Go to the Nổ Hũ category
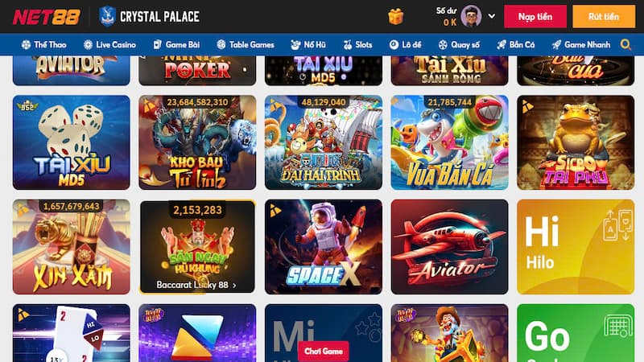Image resolution: width=644 pixels, height=362 pixels. pos(308,44)
